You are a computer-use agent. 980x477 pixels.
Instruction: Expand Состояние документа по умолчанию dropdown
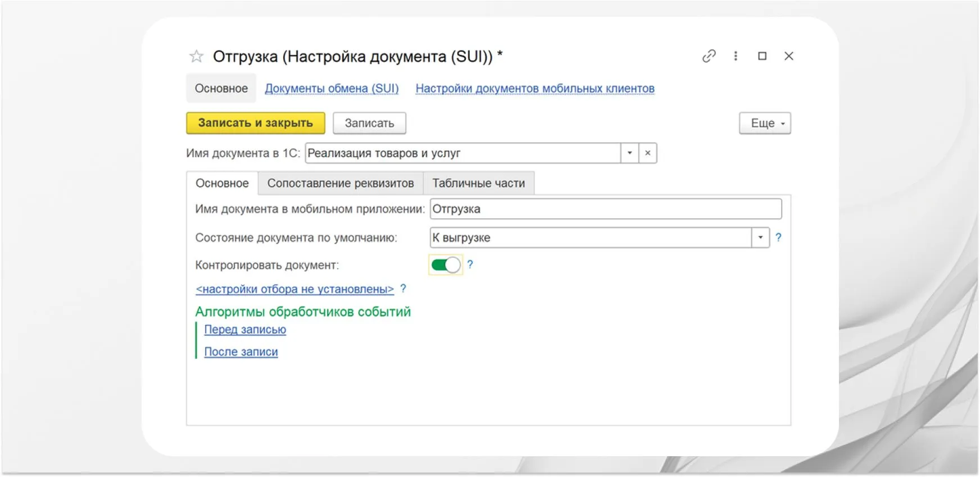pyautogui.click(x=760, y=237)
